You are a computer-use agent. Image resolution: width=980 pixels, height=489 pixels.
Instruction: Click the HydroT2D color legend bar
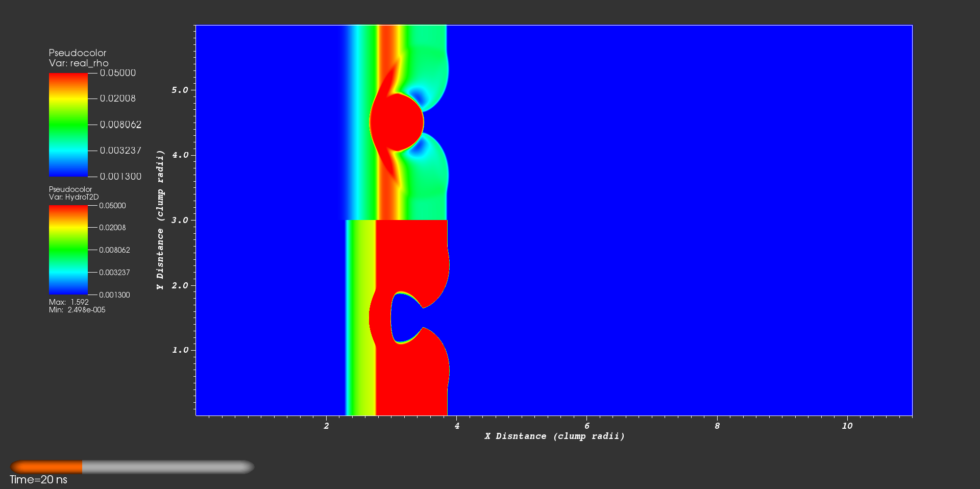[x=68, y=250]
